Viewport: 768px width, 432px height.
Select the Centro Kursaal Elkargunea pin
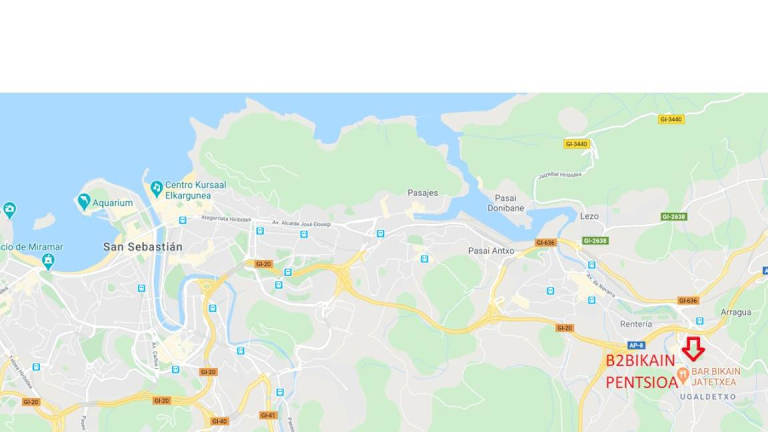click(x=156, y=189)
